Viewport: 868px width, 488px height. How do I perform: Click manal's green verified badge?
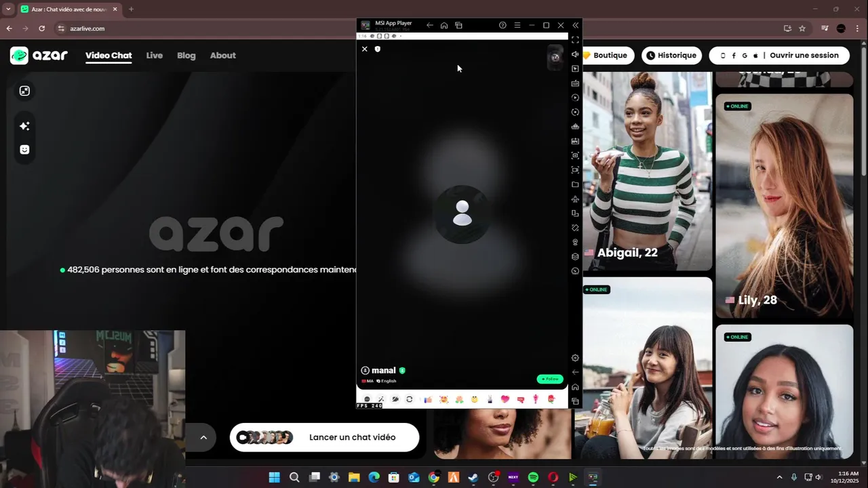click(402, 371)
